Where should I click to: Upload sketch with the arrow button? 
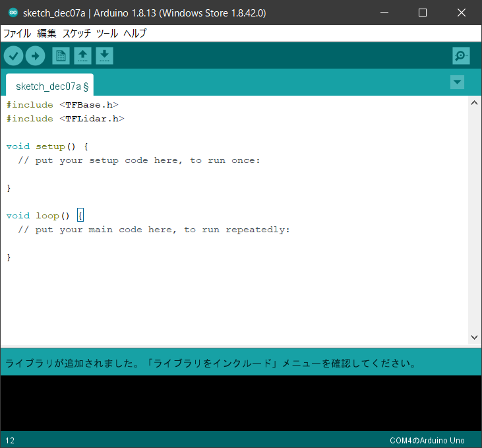36,55
